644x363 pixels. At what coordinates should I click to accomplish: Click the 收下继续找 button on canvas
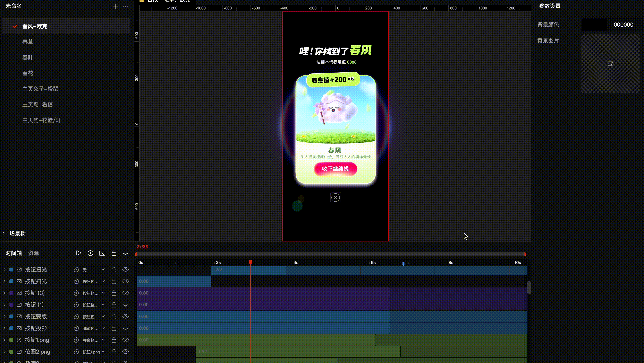coord(335,169)
